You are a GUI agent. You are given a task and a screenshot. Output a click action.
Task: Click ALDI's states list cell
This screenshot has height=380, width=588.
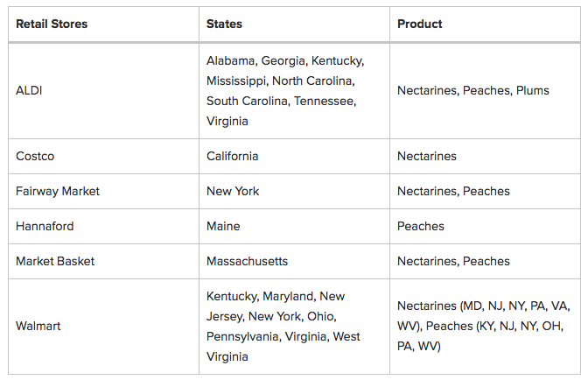point(285,91)
